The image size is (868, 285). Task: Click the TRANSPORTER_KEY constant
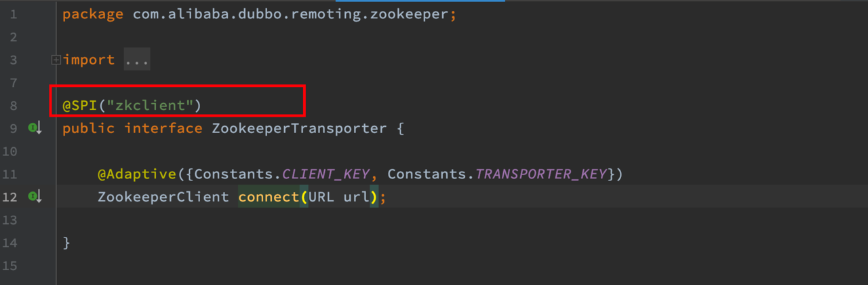tap(541, 174)
